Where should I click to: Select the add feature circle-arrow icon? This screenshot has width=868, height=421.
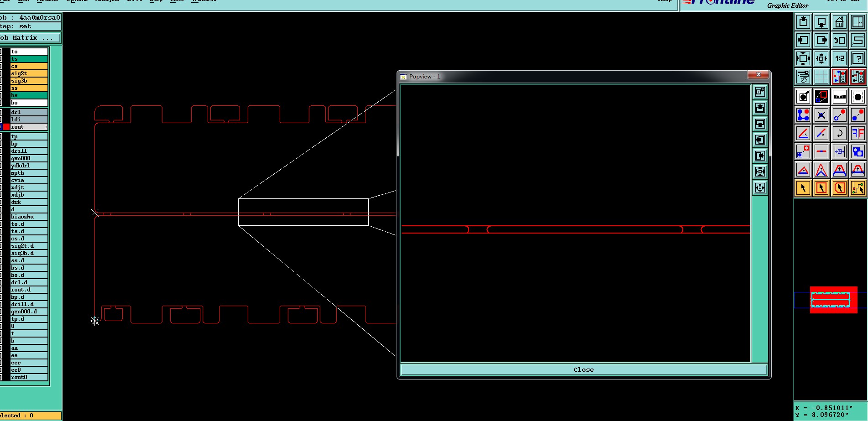coord(803,97)
